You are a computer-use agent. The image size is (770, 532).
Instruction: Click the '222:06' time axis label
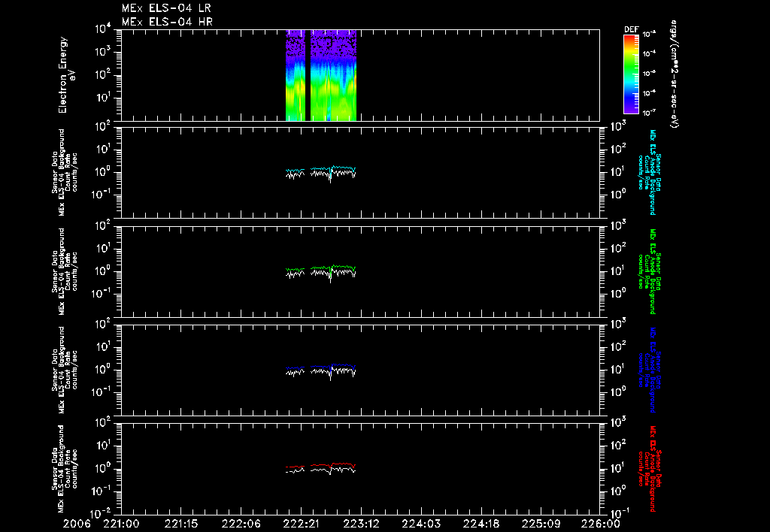(x=241, y=524)
